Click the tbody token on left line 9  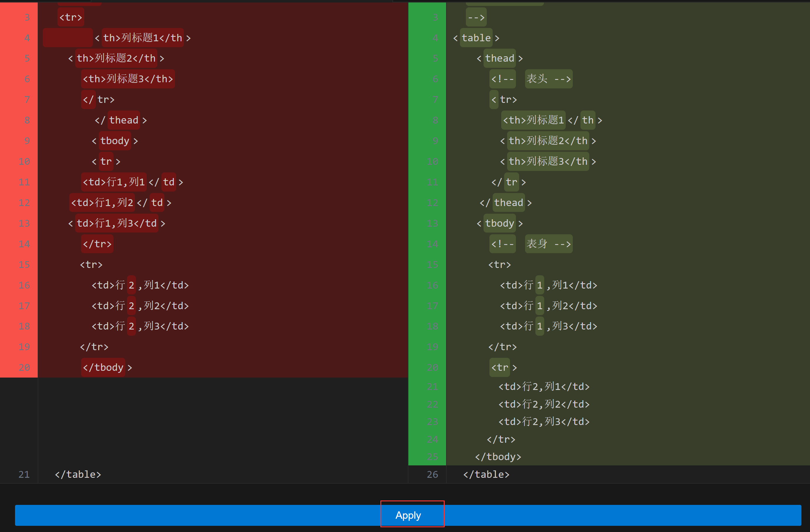tap(115, 141)
